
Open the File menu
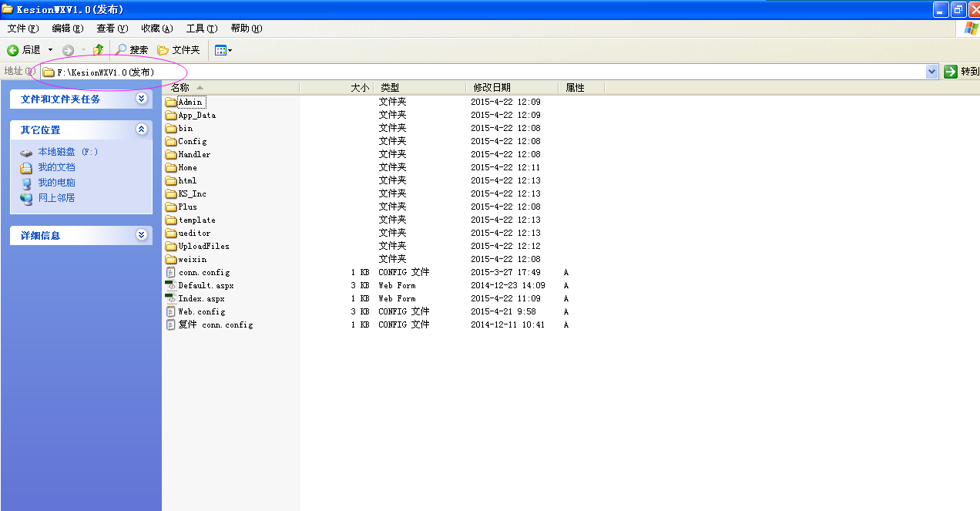(x=22, y=29)
